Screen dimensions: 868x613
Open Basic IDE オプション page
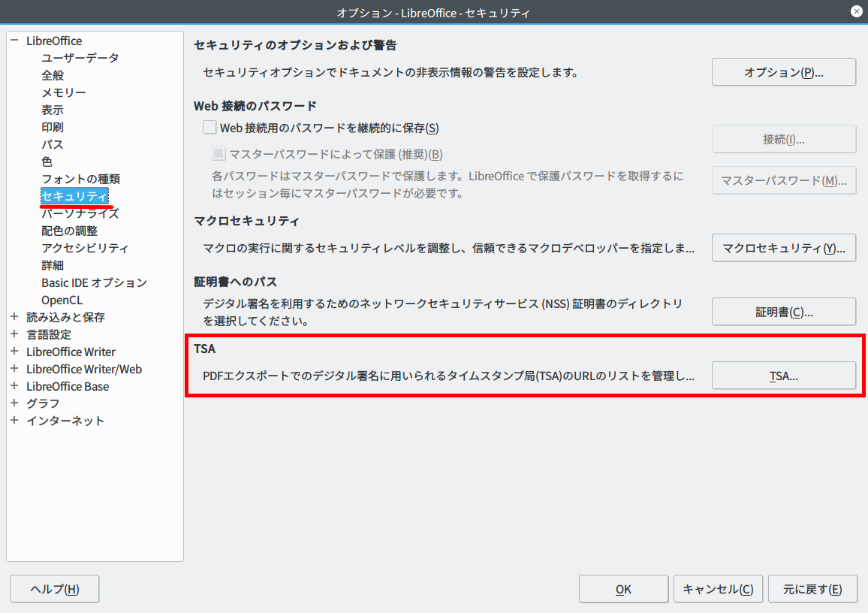pos(94,282)
